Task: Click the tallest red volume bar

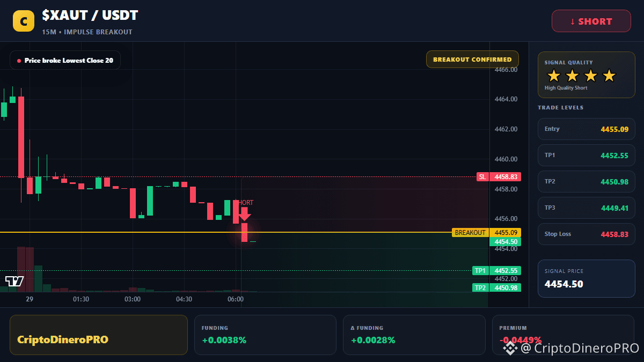Action: click(x=21, y=269)
